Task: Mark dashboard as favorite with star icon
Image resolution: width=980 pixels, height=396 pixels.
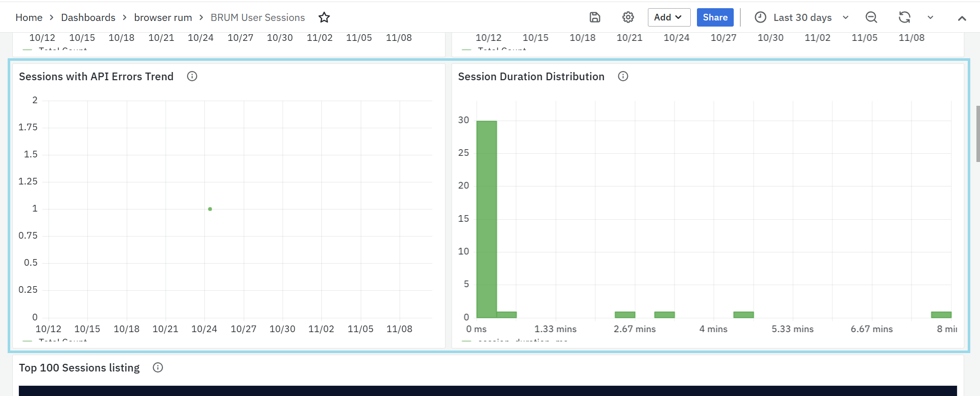Action: tap(324, 17)
